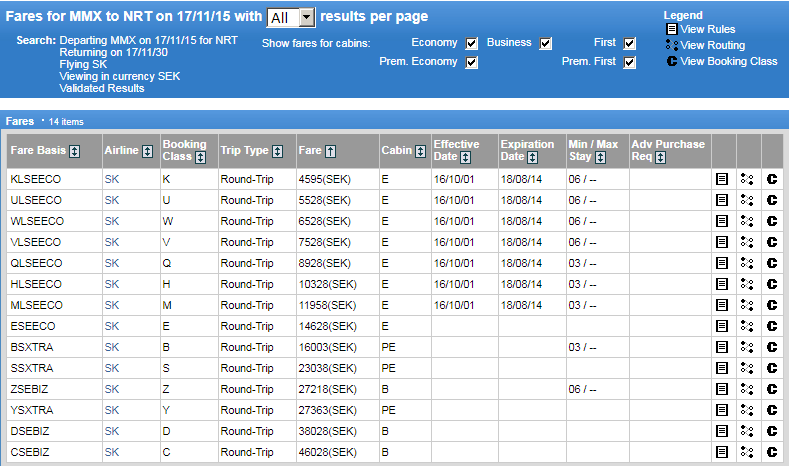
Task: Select the QLSEECO fare basis cell
Action: (36, 264)
